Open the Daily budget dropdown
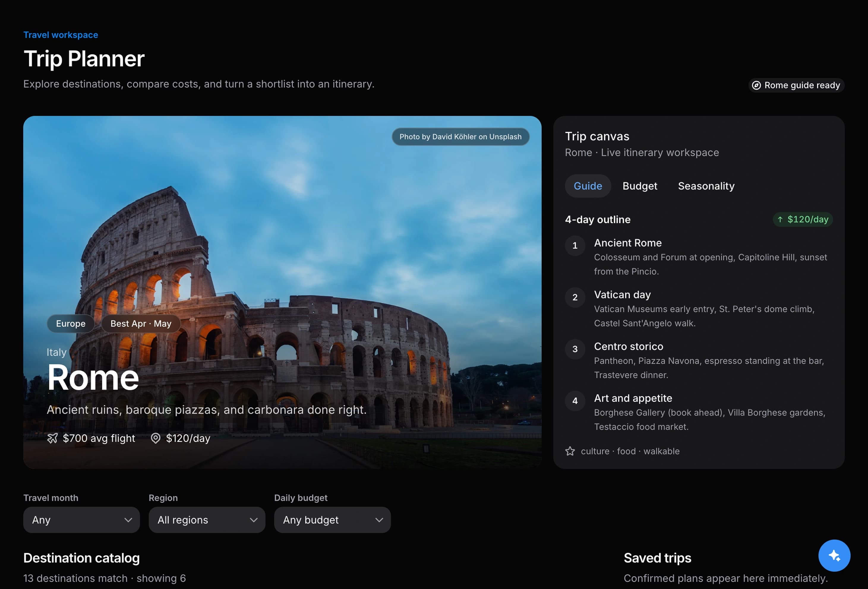Image resolution: width=868 pixels, height=589 pixels. pos(332,520)
